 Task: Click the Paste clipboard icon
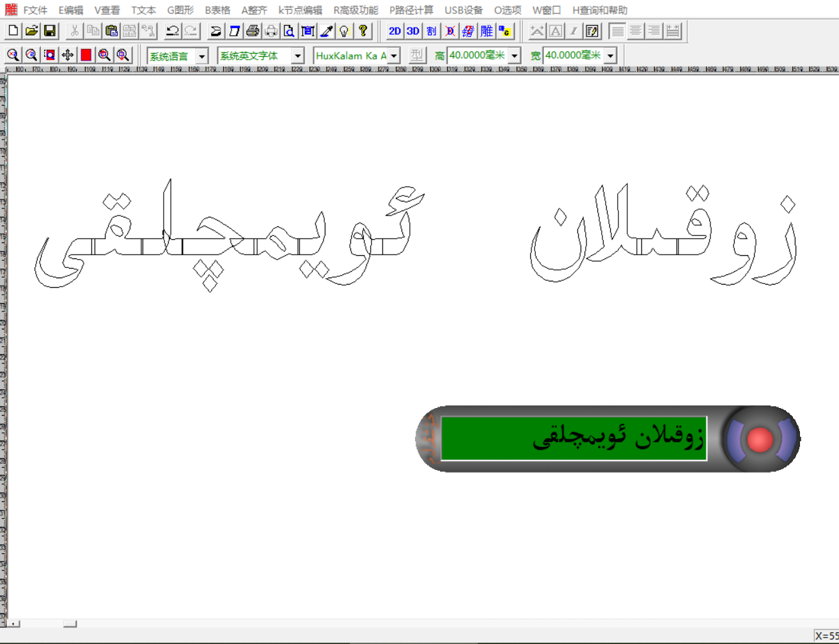111,31
